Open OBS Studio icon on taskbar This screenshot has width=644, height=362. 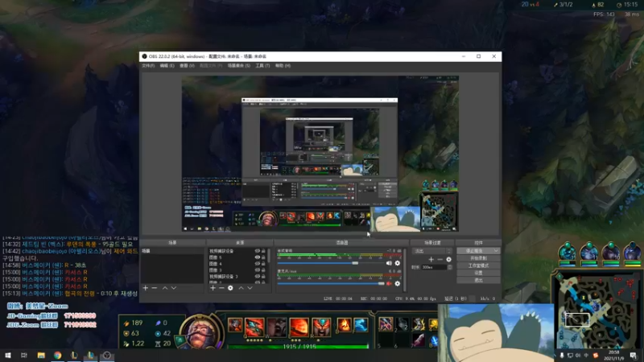pos(107,356)
